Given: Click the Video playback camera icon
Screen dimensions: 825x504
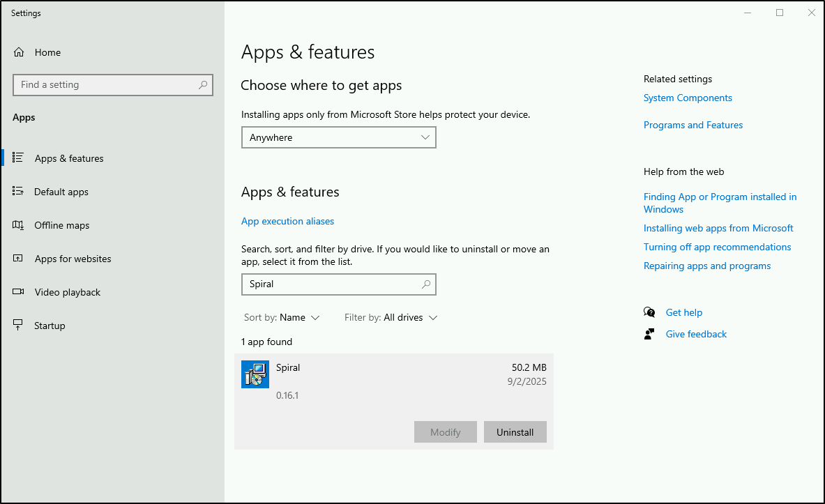Looking at the screenshot, I should (x=18, y=291).
